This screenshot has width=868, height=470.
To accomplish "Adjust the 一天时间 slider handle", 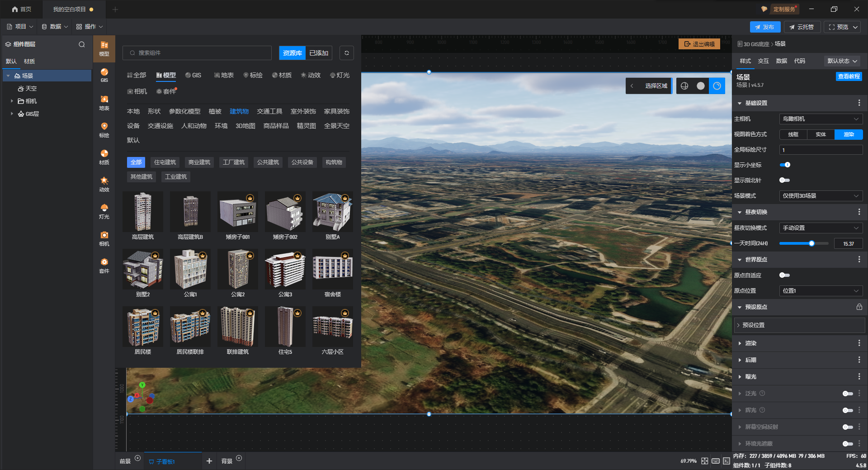I will (811, 243).
